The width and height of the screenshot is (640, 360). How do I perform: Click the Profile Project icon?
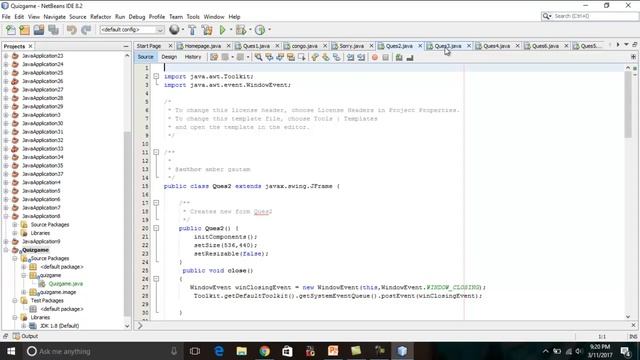pos(260,30)
